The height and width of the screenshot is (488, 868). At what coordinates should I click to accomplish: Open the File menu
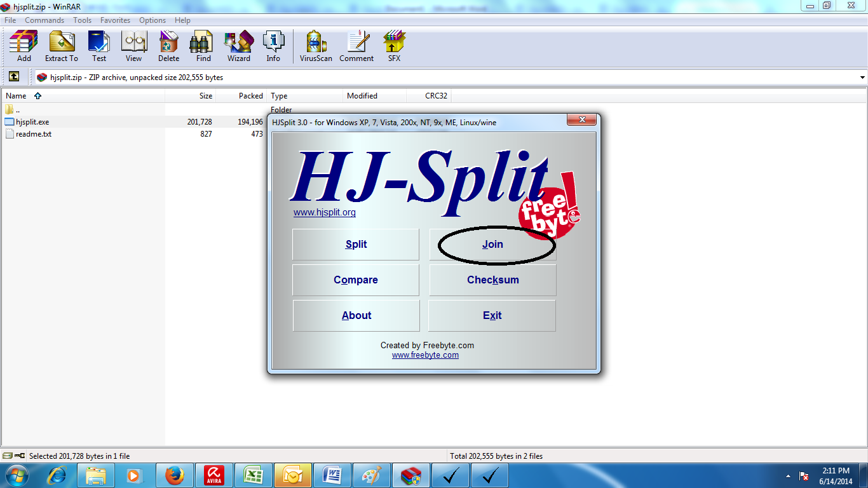coord(10,20)
